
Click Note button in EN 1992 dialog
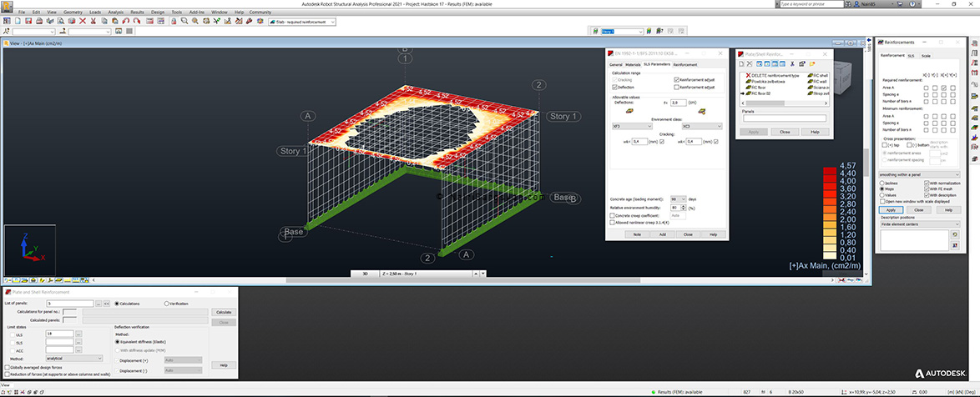(637, 234)
